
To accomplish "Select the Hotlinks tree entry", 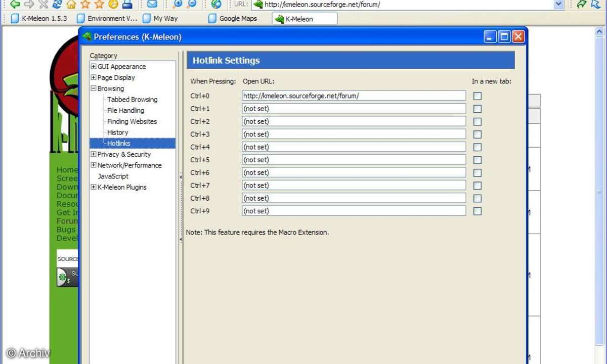I will (118, 143).
